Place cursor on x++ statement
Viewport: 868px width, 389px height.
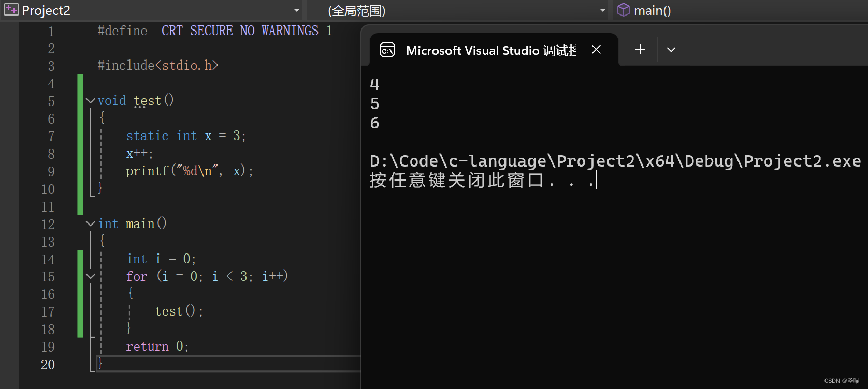tap(139, 154)
